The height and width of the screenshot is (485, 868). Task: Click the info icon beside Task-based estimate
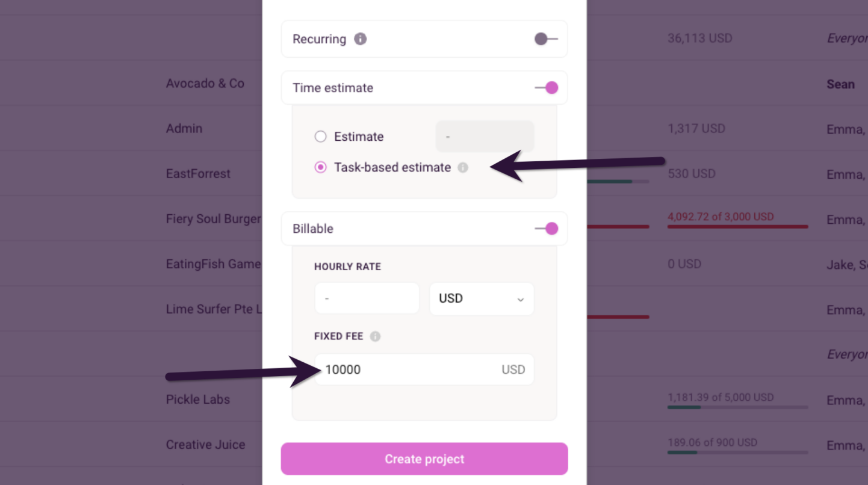(462, 168)
